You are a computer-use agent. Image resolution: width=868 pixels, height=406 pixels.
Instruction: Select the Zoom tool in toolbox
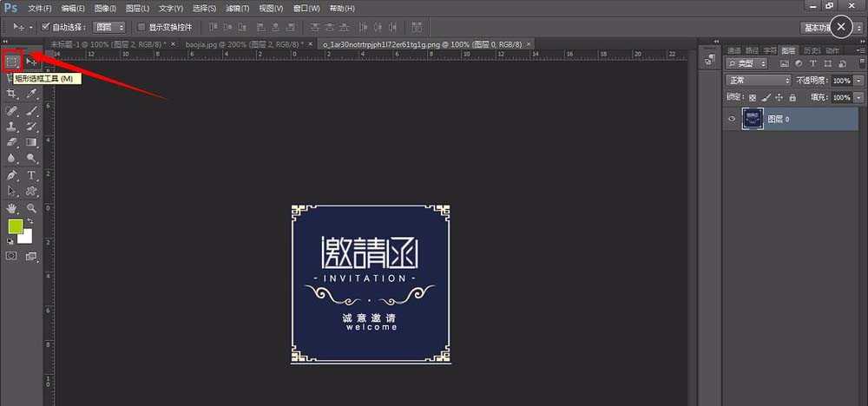click(x=32, y=209)
